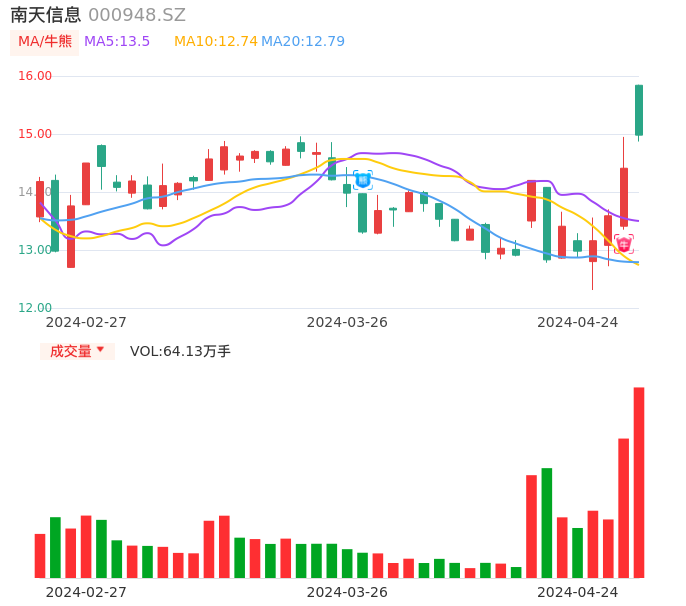Screen dimensions: 686x606
Task: Open the 成交量 indicator dropdown
Action: pos(77,351)
